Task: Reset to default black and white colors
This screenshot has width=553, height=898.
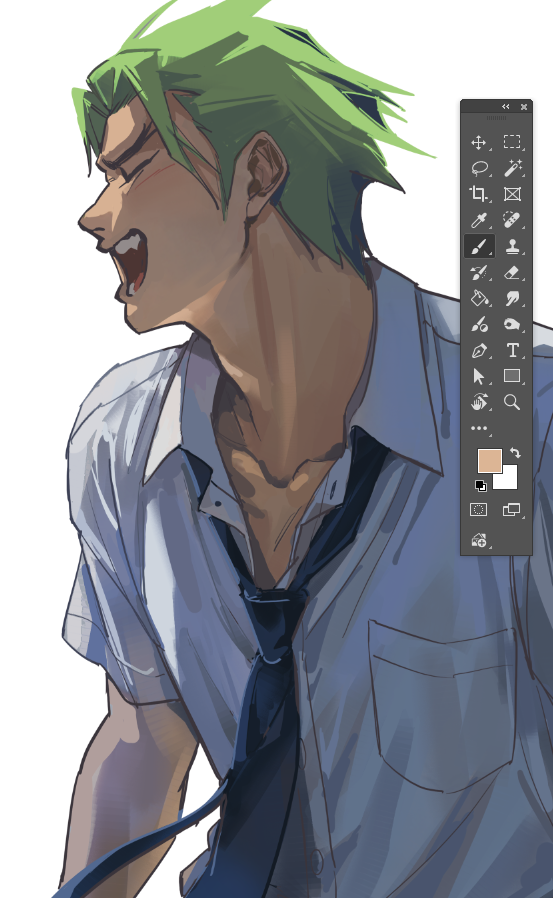Action: [481, 486]
